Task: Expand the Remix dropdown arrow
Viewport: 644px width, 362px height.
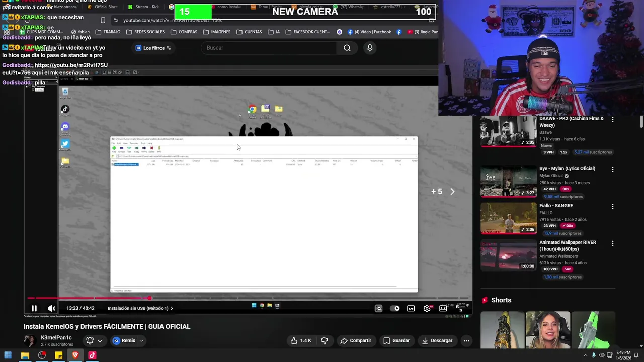Action: pos(142,341)
